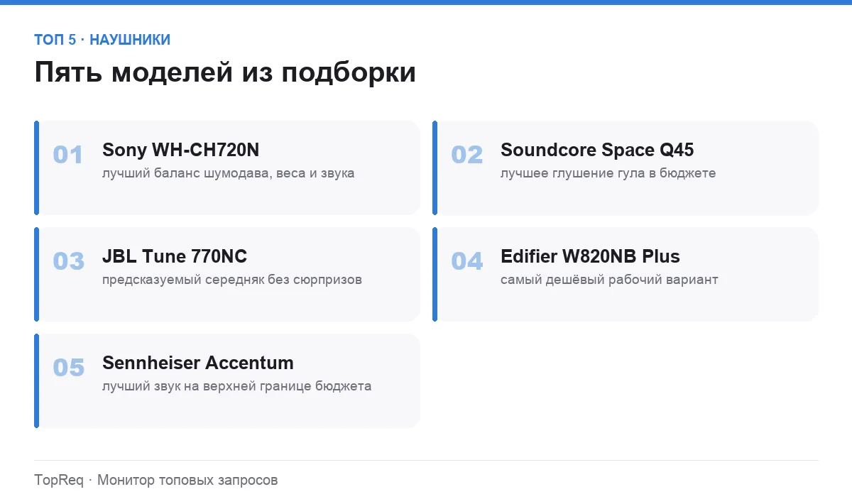The height and width of the screenshot is (504, 852).
Task: Click rank number 01
Action: (68, 155)
